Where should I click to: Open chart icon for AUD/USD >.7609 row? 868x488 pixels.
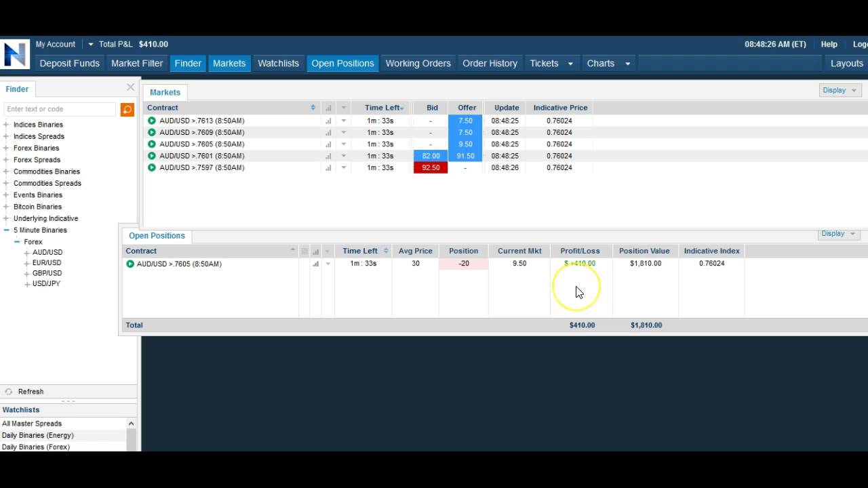point(328,132)
